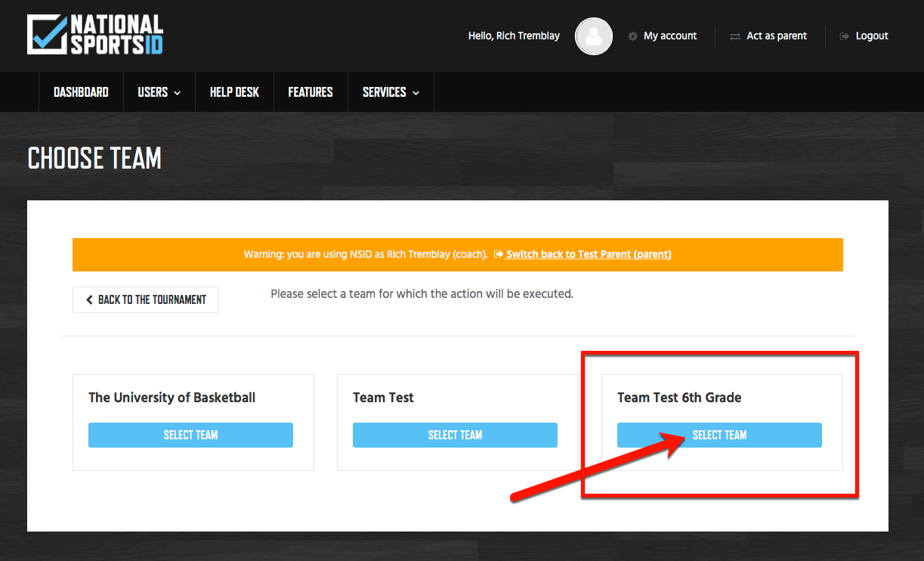Screen dimensions: 924x561
Task: Click the 'Team Test' card title
Action: 383,398
